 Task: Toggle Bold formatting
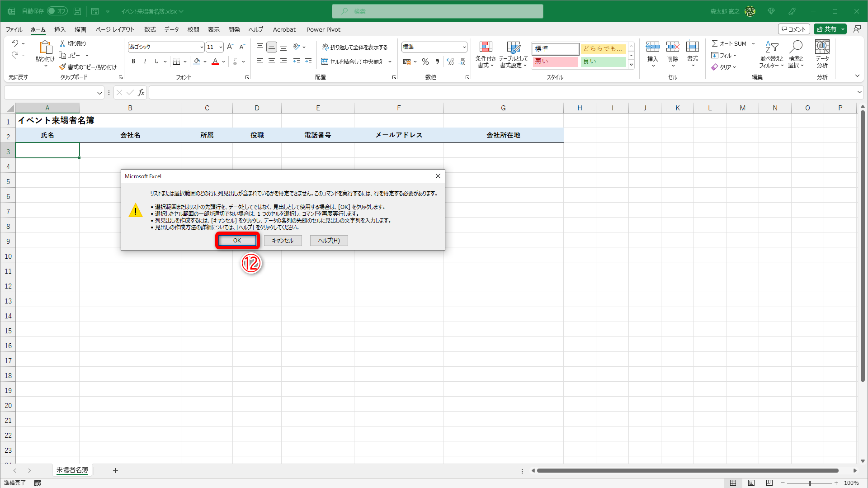click(133, 62)
